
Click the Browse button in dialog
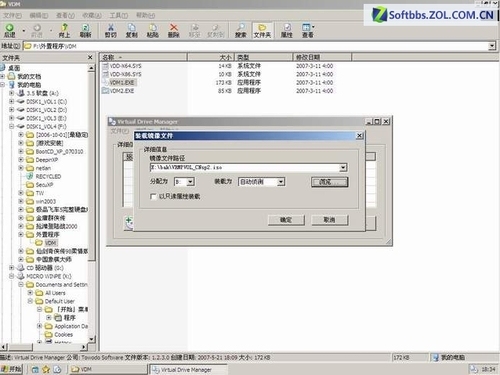329,182
